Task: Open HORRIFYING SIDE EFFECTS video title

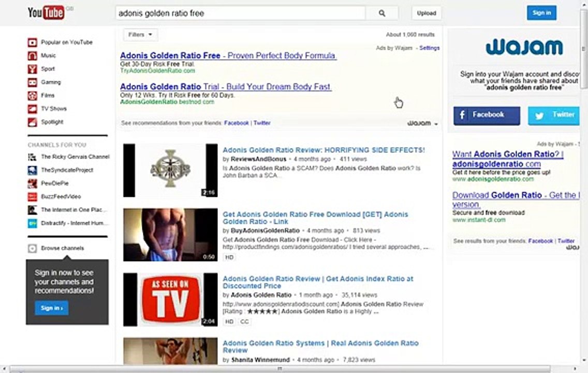Action: pos(324,150)
